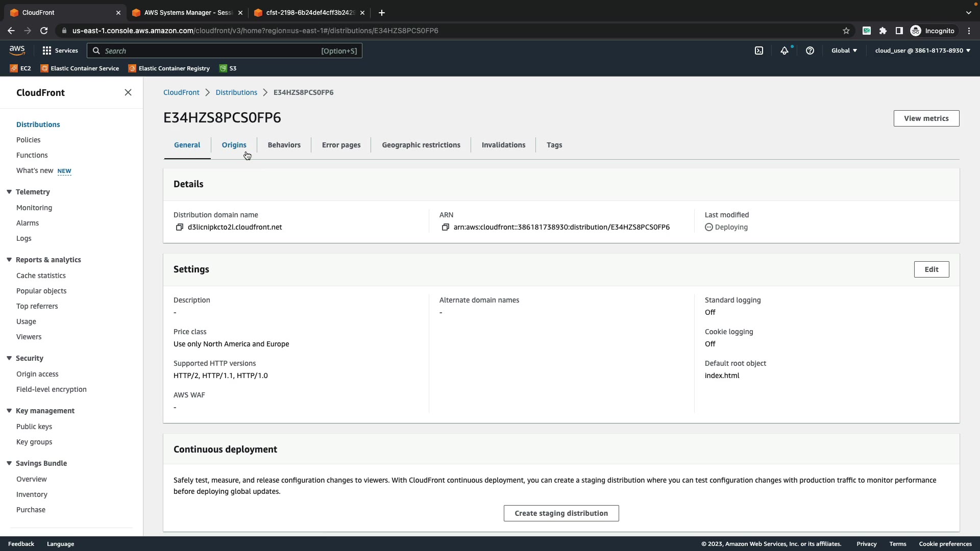Copy the ARN using copy icon
980x551 pixels.
tap(445, 228)
